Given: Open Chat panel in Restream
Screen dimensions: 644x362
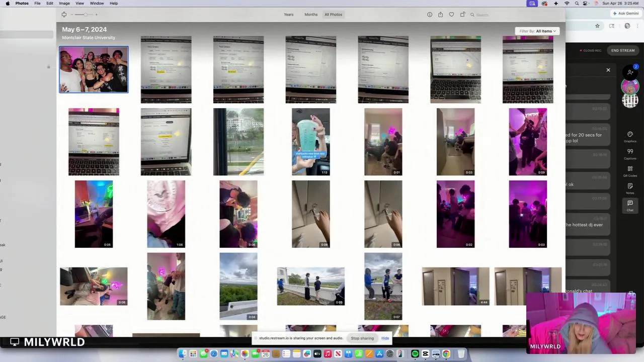Looking at the screenshot, I should pyautogui.click(x=630, y=205).
